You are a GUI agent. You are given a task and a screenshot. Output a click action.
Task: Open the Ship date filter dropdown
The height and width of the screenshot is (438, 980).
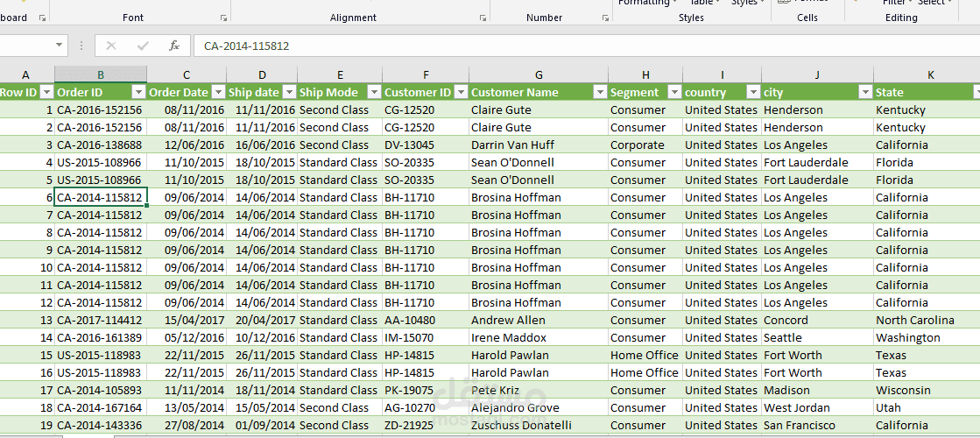click(x=289, y=93)
